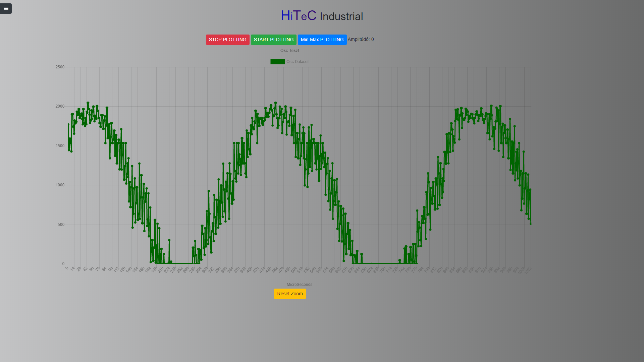Click the Osc Teszt chart title
This screenshot has width=644, height=362.
(x=290, y=51)
